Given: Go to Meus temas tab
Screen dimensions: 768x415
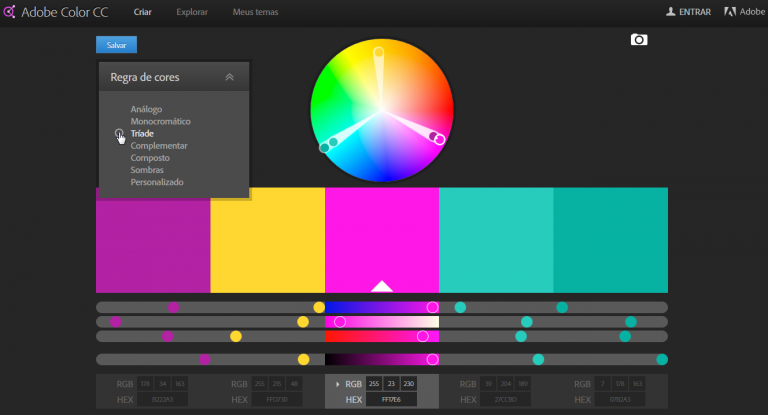Looking at the screenshot, I should coord(255,12).
